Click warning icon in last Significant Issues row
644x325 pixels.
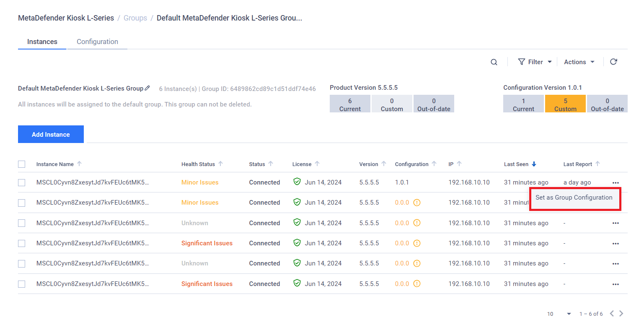click(416, 284)
